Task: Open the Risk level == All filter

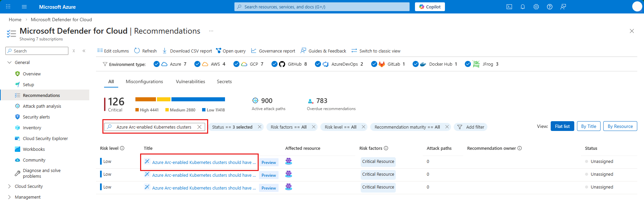Action: coord(341,127)
